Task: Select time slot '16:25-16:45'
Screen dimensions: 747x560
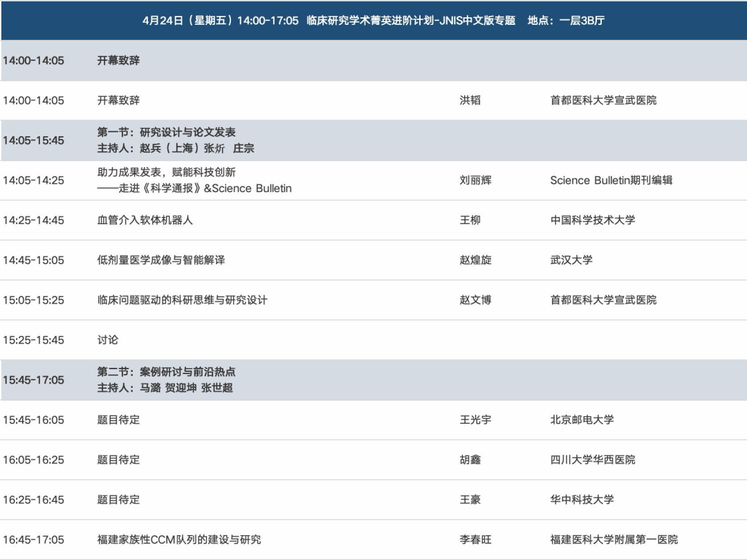Action: coord(33,500)
